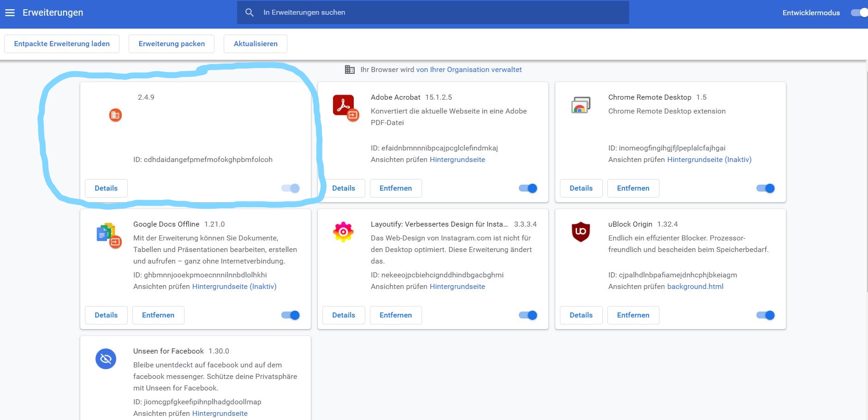The height and width of the screenshot is (420, 868).
Task: Click the Erweiterungen page title
Action: click(x=53, y=12)
